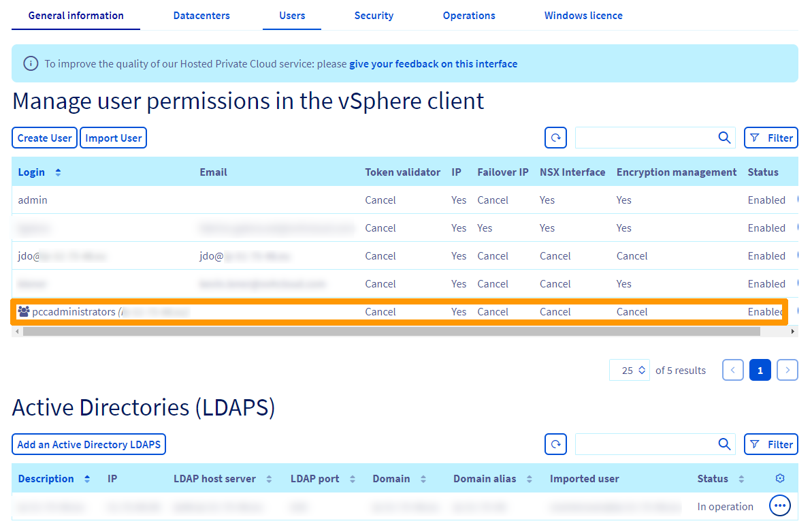The height and width of the screenshot is (532, 812).
Task: Sort by Domain alias arrows
Action: point(530,479)
